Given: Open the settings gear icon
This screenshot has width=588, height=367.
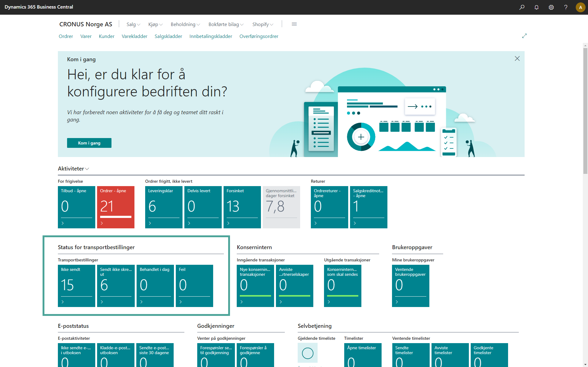Looking at the screenshot, I should [x=551, y=7].
